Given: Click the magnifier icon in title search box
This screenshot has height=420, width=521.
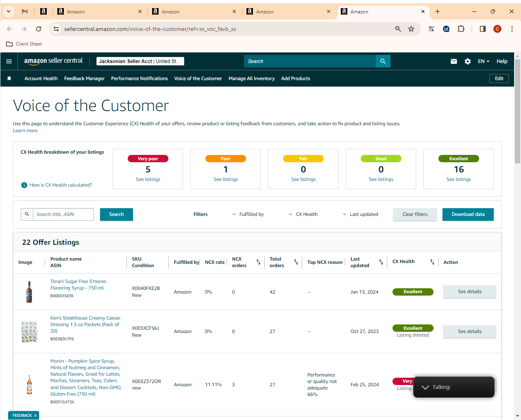Looking at the screenshot, I should pos(27,214).
